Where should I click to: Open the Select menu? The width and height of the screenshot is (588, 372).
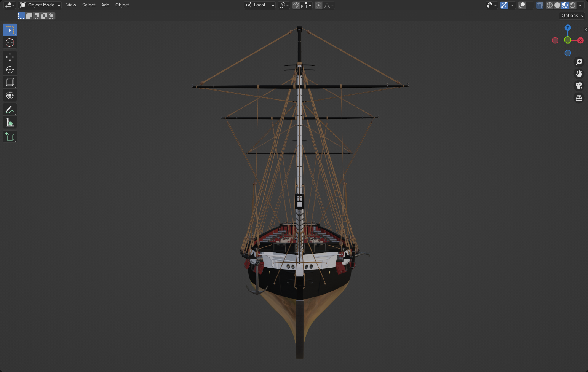[89, 5]
